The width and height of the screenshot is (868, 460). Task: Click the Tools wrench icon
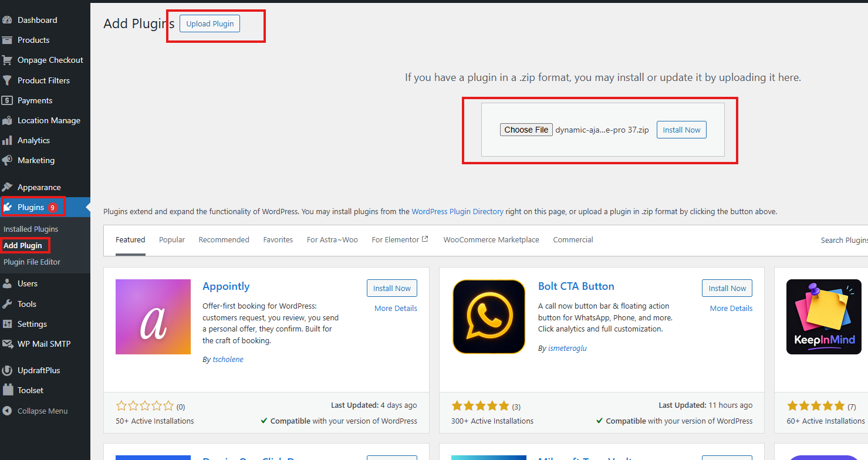(7, 304)
